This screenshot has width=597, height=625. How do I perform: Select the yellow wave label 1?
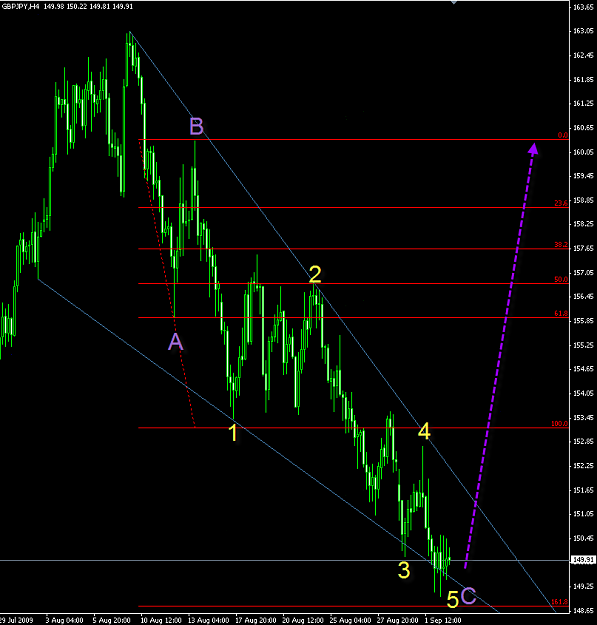point(234,433)
